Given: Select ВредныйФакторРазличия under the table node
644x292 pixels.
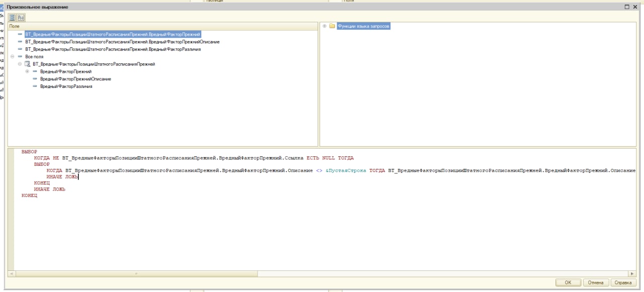Looking at the screenshot, I should click(66, 86).
